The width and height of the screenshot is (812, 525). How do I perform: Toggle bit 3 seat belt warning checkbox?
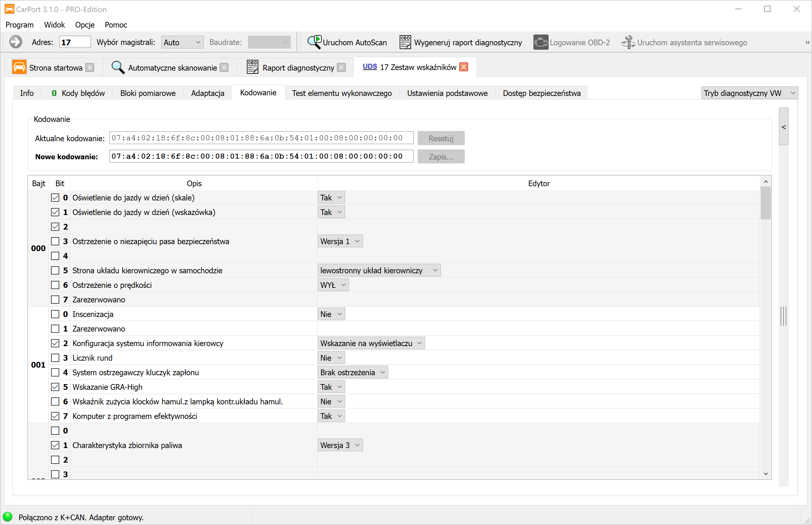coord(55,241)
